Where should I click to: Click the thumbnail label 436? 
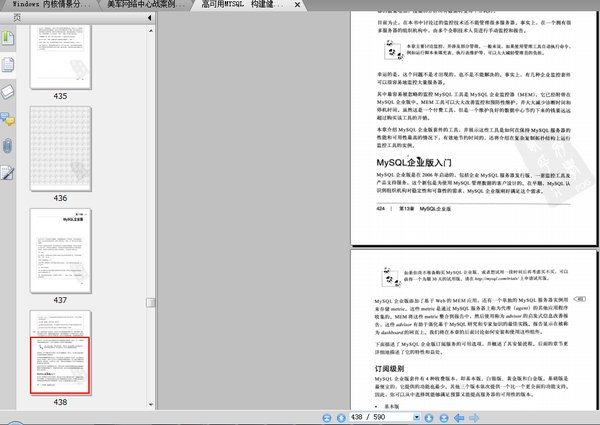(x=60, y=198)
